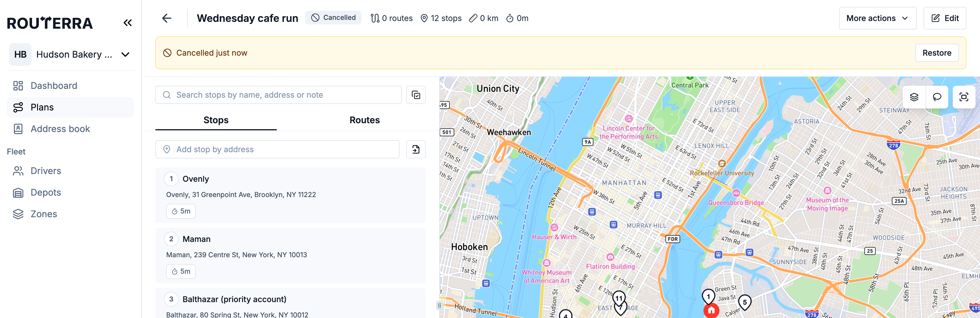Click the Add stop by address field
The width and height of the screenshot is (980, 318).
[277, 149]
